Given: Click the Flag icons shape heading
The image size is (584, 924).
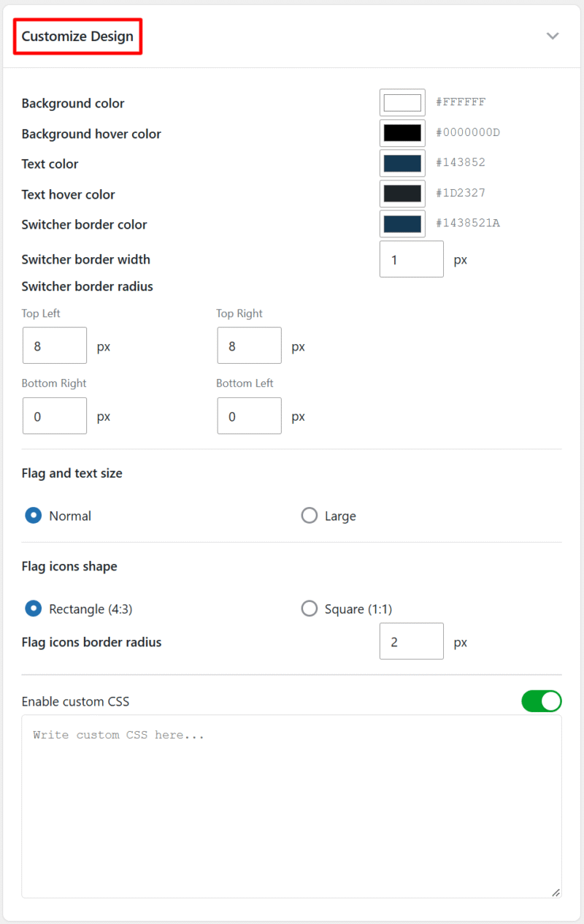Looking at the screenshot, I should click(x=69, y=566).
